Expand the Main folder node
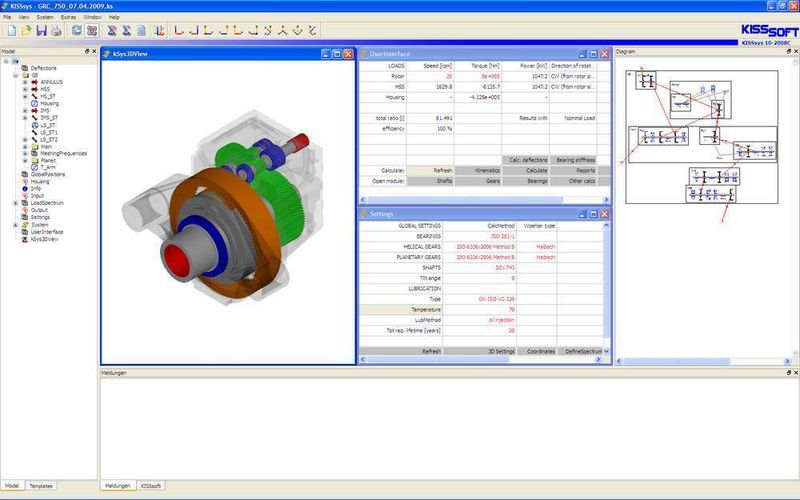The image size is (800, 500). (25, 146)
